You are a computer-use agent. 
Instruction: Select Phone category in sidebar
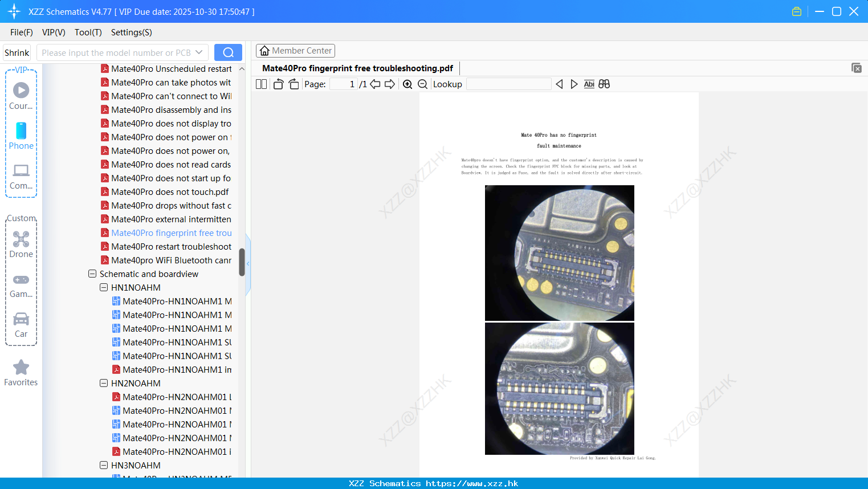coord(21,136)
